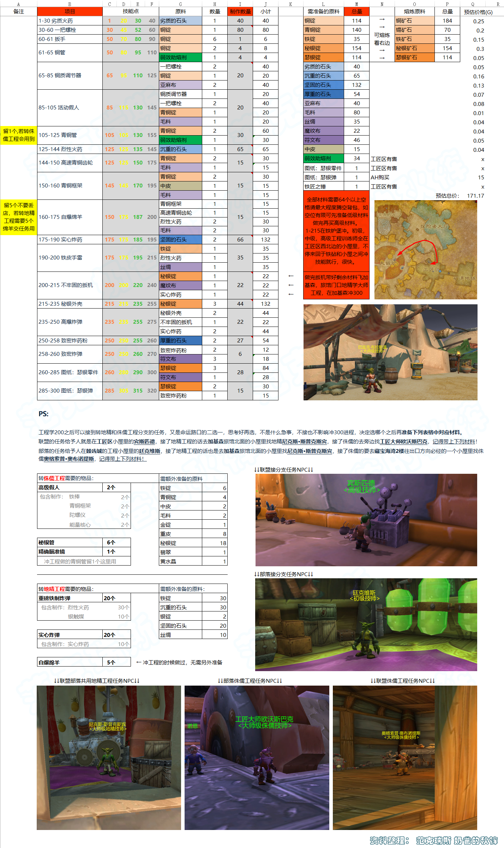Screen dimensions: 504x848
Task: Click the 预估价格(G) column header cell
Action: point(478,12)
